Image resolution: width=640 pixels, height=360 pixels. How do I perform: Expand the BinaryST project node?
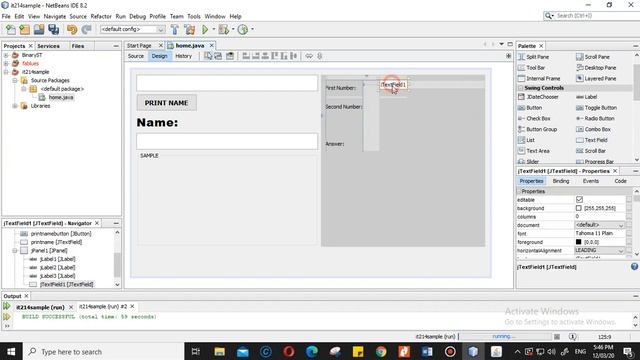click(6, 55)
